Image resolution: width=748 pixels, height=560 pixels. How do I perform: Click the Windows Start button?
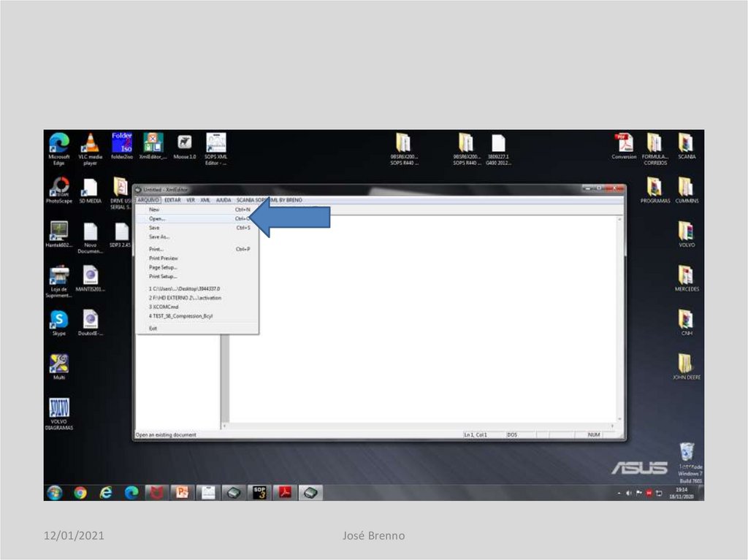coord(55,493)
